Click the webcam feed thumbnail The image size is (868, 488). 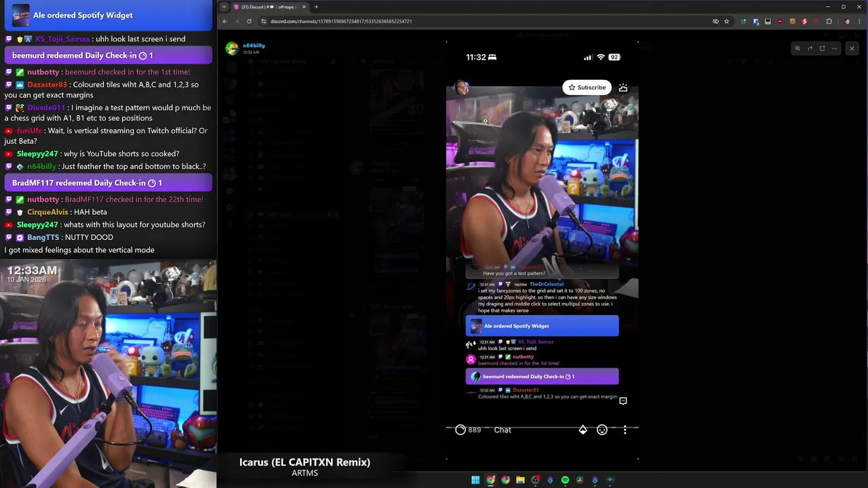pyautogui.click(x=108, y=373)
